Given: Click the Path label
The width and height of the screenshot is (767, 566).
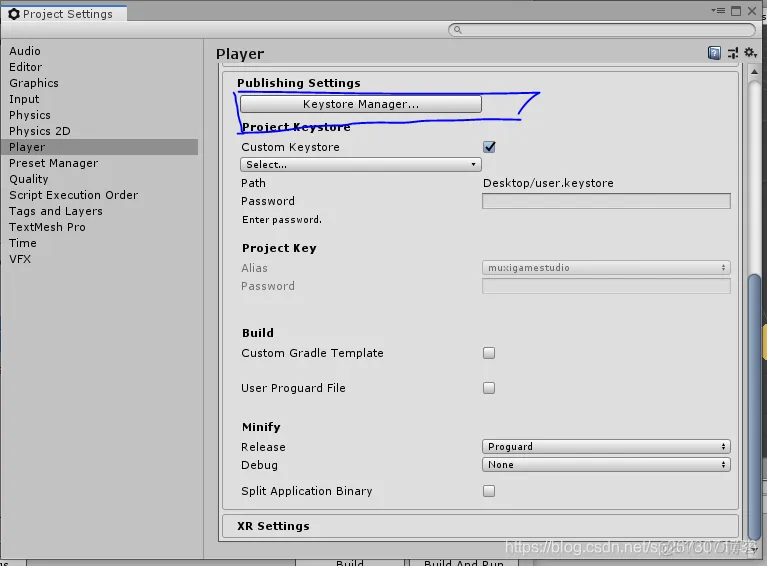Looking at the screenshot, I should 253,183.
